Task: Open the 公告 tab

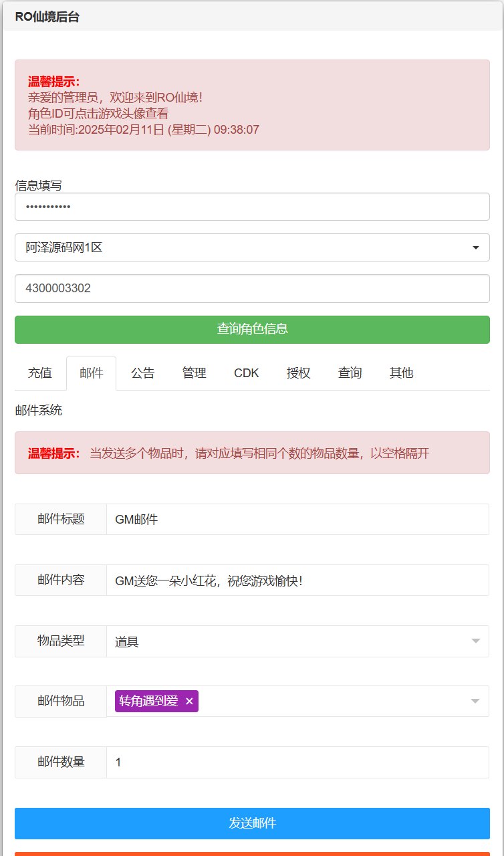Action: click(143, 373)
